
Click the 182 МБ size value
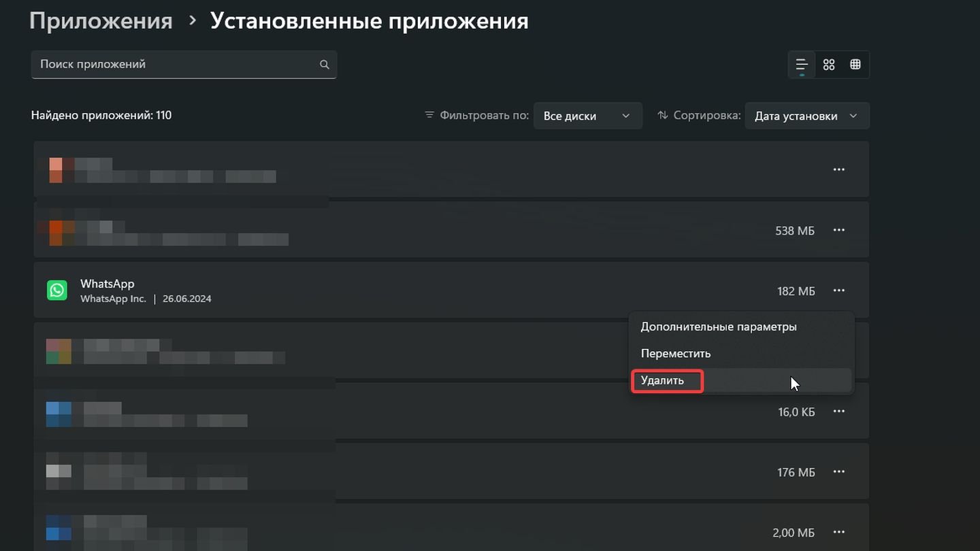[796, 291]
